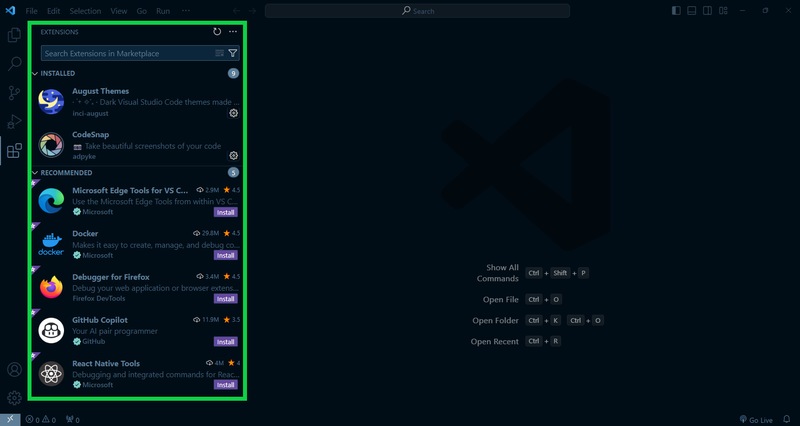Open the Edit menu

[x=53, y=11]
